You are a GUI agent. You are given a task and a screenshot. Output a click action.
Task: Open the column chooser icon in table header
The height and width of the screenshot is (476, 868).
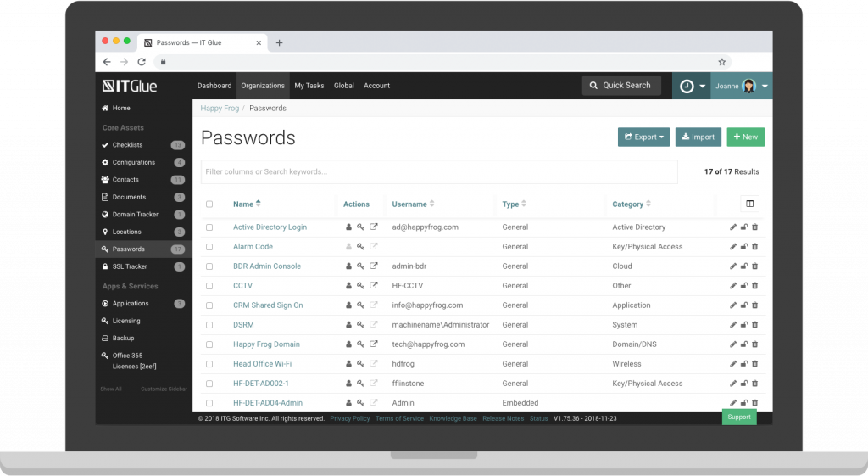tap(748, 204)
